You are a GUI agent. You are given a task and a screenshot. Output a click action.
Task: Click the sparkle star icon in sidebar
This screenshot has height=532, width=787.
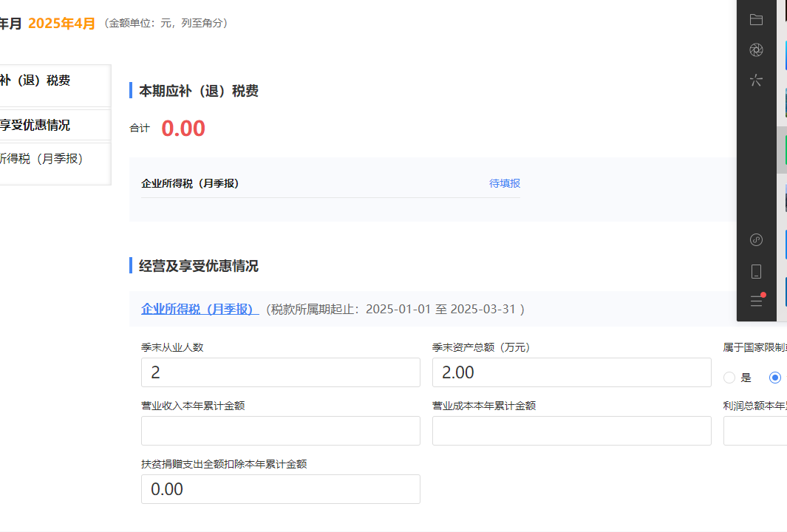pyautogui.click(x=756, y=80)
